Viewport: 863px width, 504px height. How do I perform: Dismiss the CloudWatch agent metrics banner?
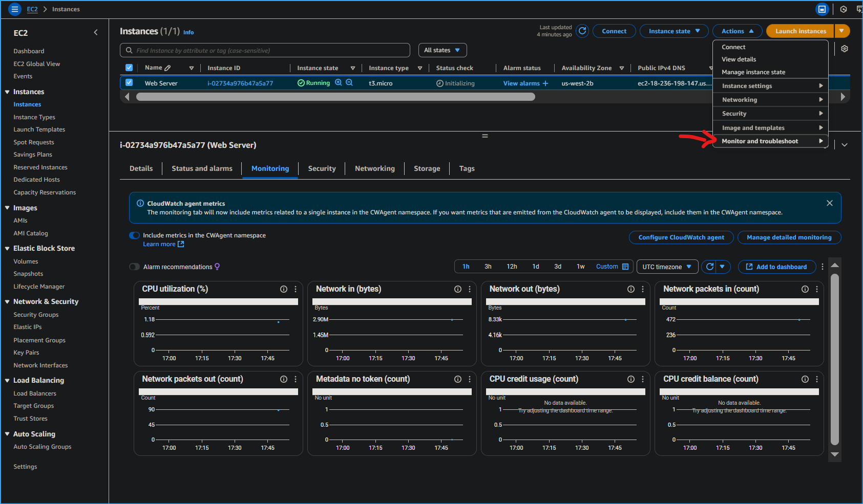pos(829,203)
